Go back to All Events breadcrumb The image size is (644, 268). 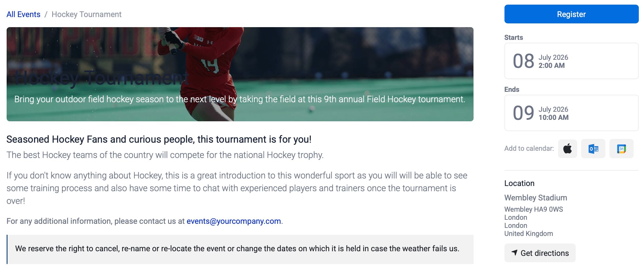pyautogui.click(x=23, y=14)
